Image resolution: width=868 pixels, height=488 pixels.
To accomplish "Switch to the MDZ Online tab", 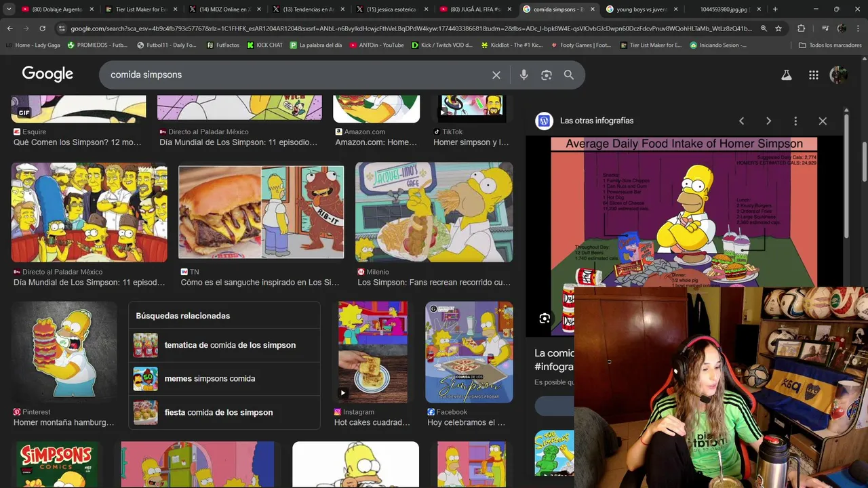I will click(224, 9).
